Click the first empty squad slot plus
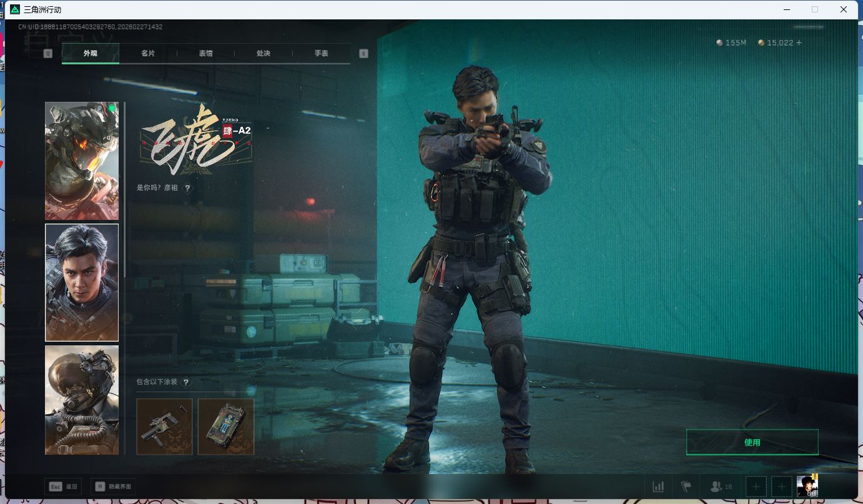This screenshot has width=863, height=504. coord(756,487)
